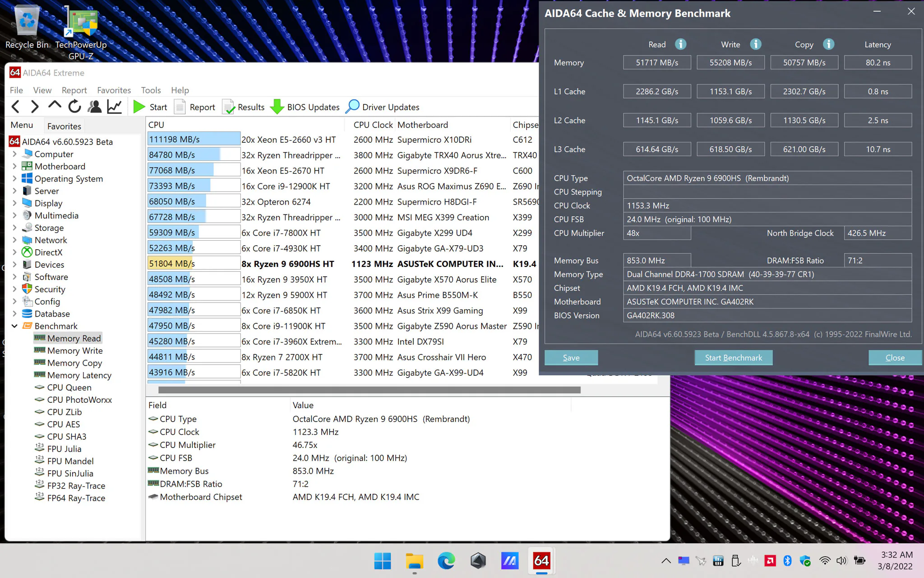Click the Start Benchmark button
This screenshot has height=578, width=924.
click(x=733, y=358)
